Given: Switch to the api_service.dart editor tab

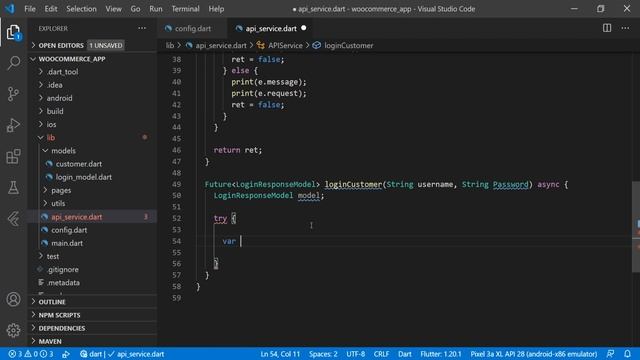Looking at the screenshot, I should coord(271,28).
